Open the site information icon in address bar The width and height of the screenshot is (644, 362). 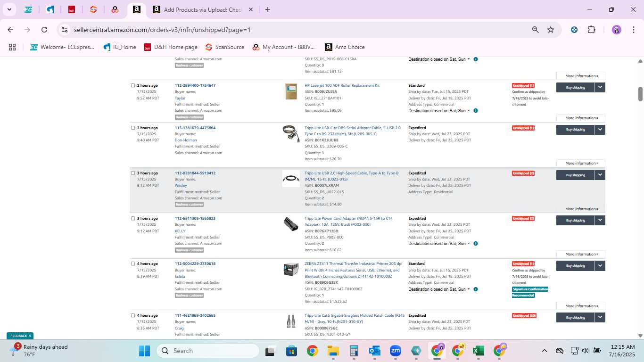(x=65, y=30)
